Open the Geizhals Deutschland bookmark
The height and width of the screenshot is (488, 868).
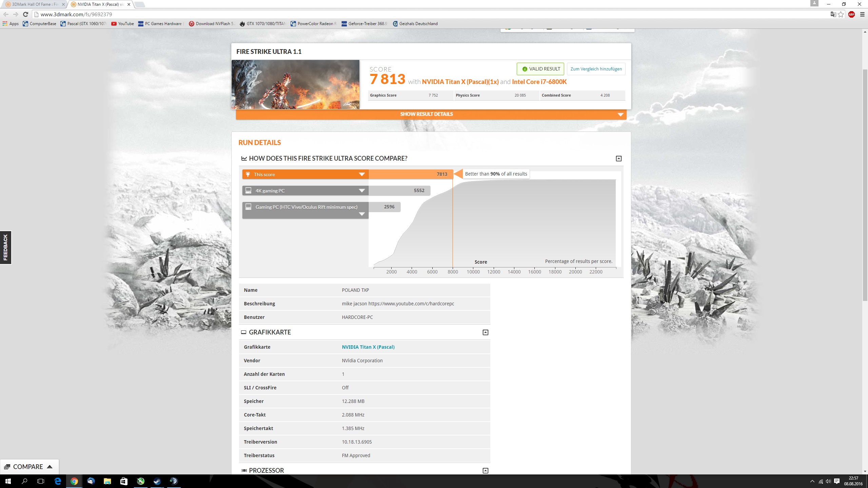[415, 24]
